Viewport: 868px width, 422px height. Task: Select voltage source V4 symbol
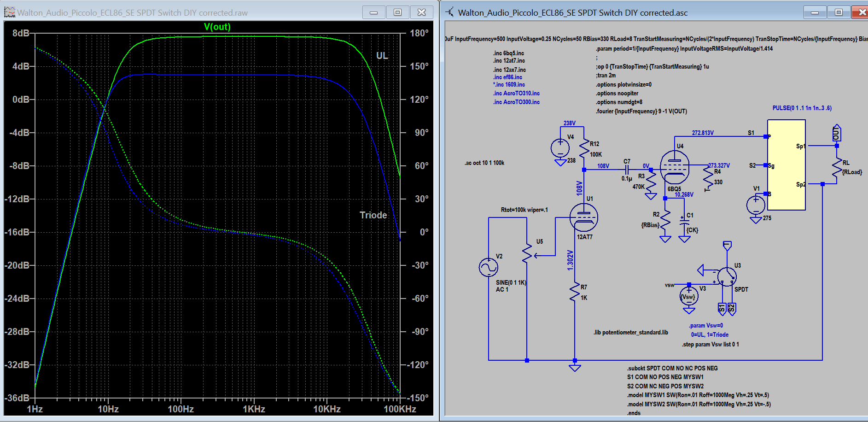coord(560,148)
